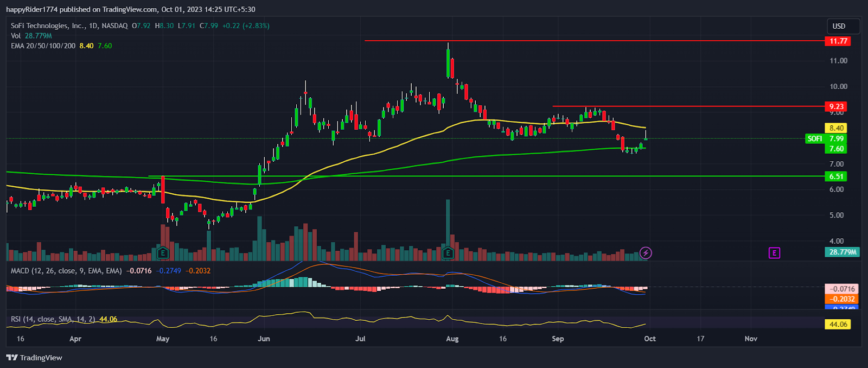Click the happyRider1774 published header text

click(130, 9)
